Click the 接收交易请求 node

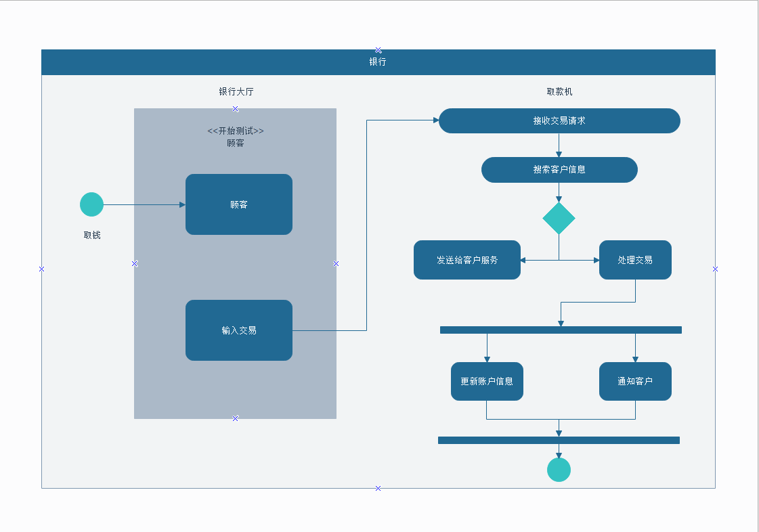559,120
